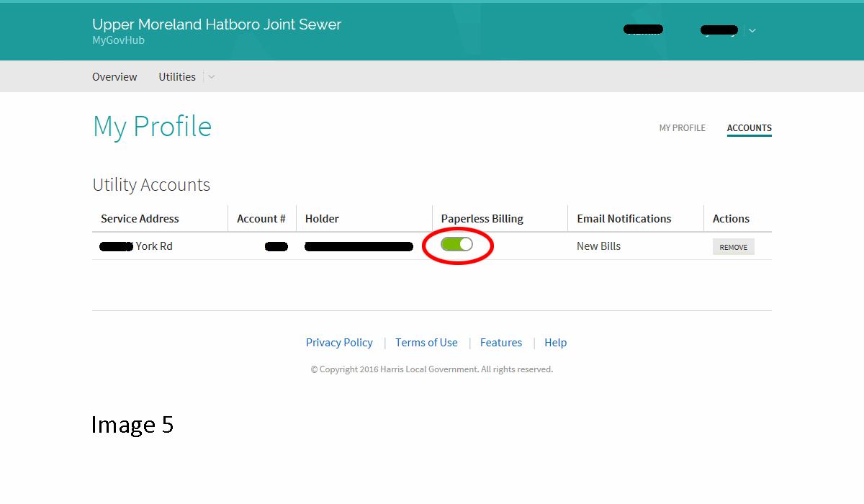Click the MyGovHub subtitle in header

(x=118, y=41)
